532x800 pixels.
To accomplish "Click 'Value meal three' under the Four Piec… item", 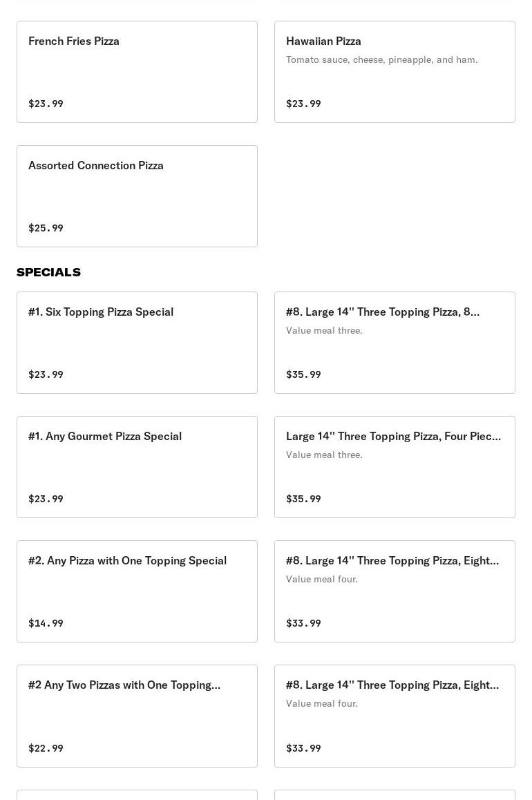I will click(324, 455).
